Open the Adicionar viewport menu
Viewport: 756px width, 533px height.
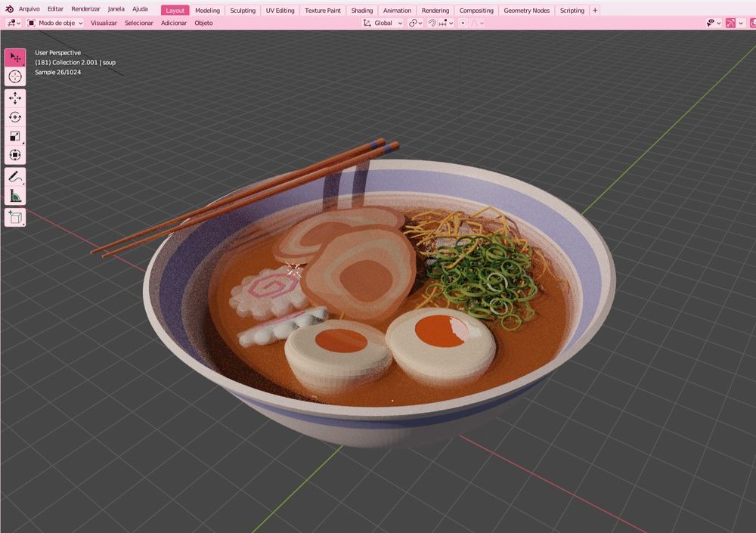pyautogui.click(x=174, y=23)
